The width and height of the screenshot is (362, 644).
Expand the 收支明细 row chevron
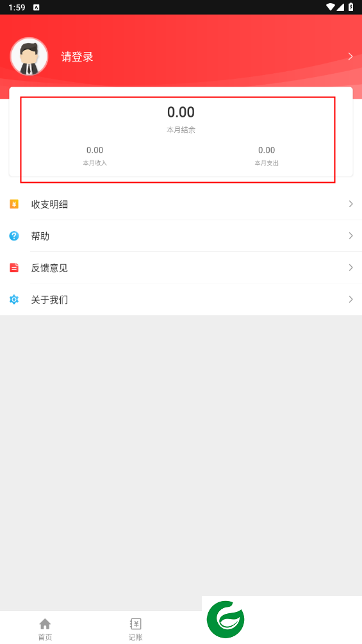(x=351, y=204)
